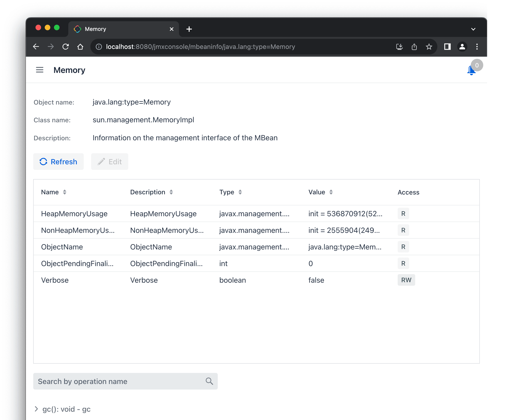Sort table by Name column

tap(64, 192)
